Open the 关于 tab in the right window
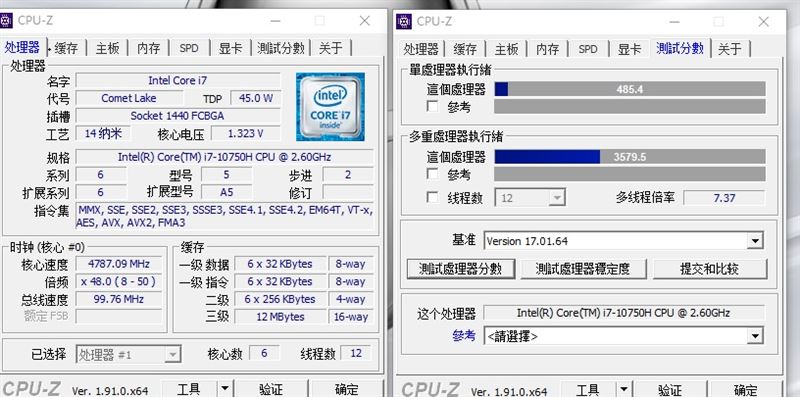Screen dimensions: 800x397 [730, 48]
